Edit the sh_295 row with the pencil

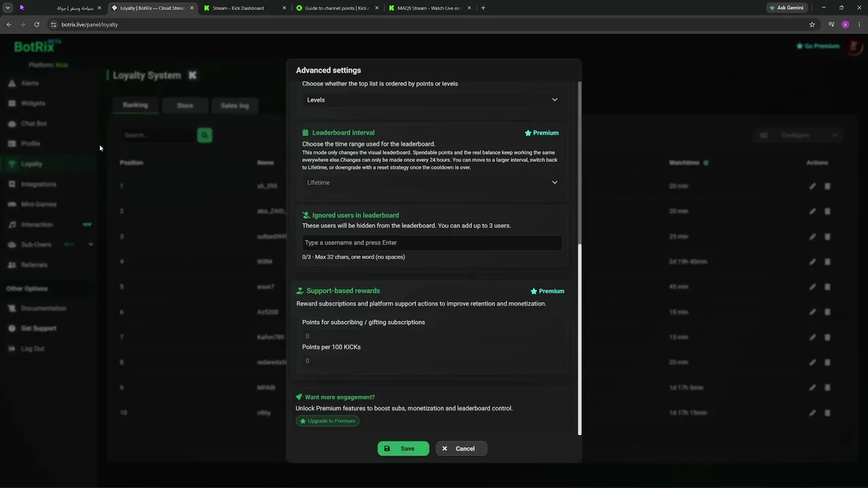point(812,186)
